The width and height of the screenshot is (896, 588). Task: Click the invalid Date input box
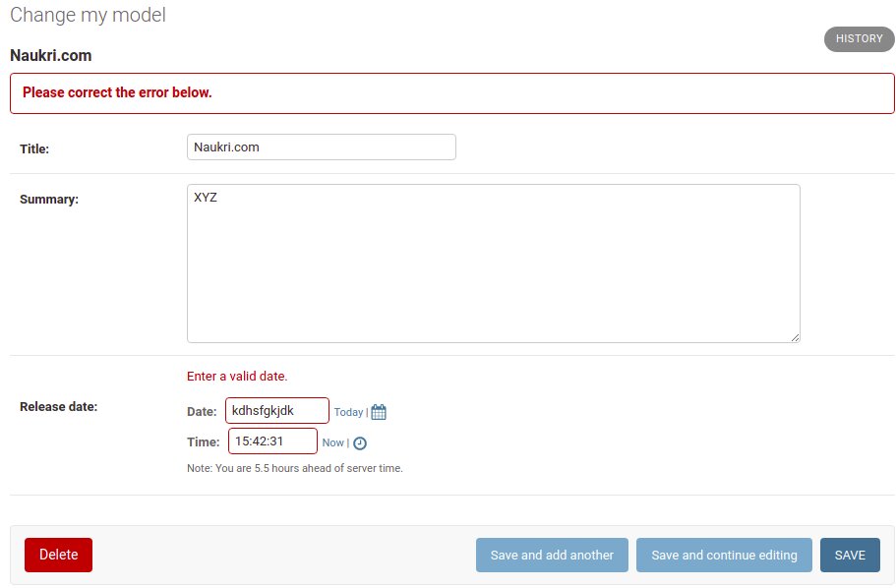(276, 410)
